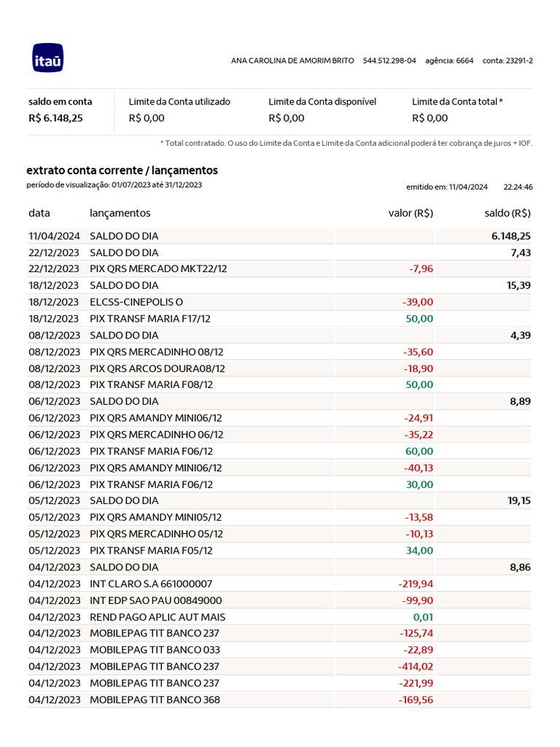
Task: Select the INT CLARO S.A 661000007 row
Action: click(x=151, y=584)
